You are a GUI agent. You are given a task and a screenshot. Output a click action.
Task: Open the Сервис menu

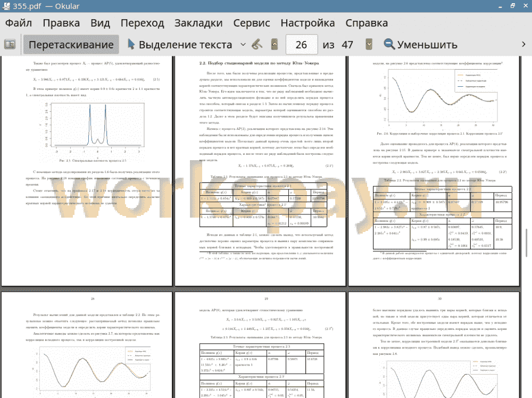(x=252, y=23)
